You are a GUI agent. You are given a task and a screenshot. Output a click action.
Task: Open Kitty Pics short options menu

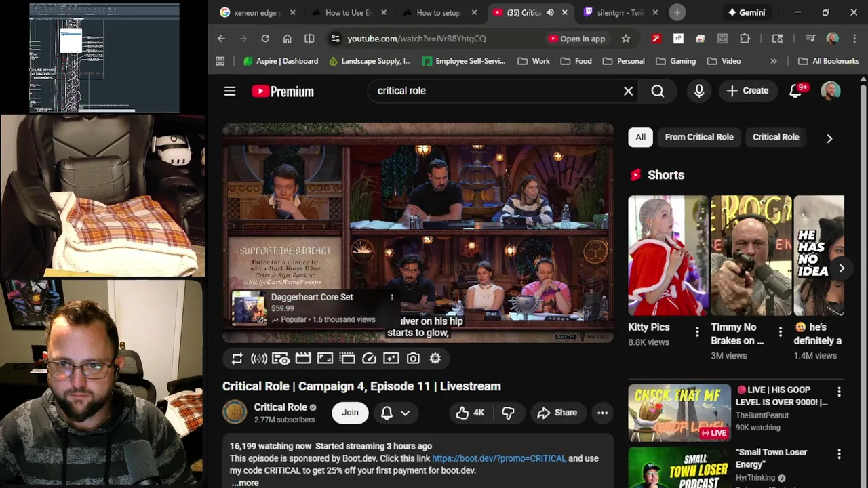pos(697,331)
